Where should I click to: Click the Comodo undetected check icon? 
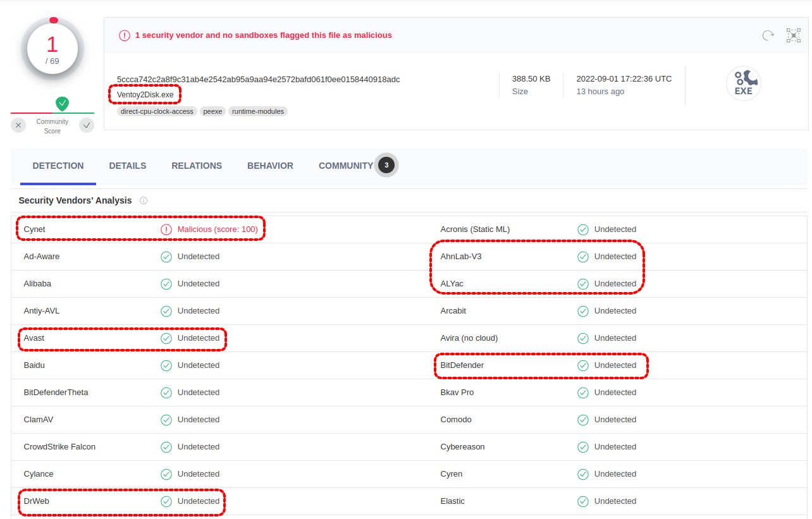[x=583, y=420]
